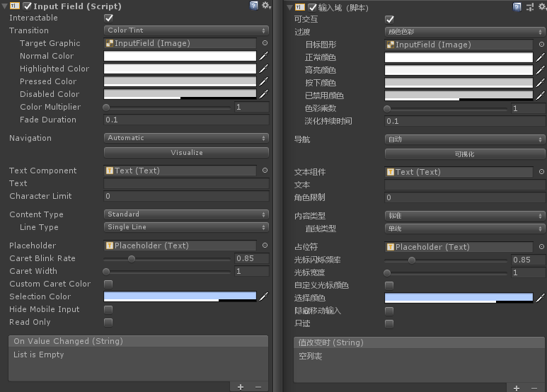Screen dimensions: 547x392
Task: Remove listener with minus under 值改变时
Action: 534,388
